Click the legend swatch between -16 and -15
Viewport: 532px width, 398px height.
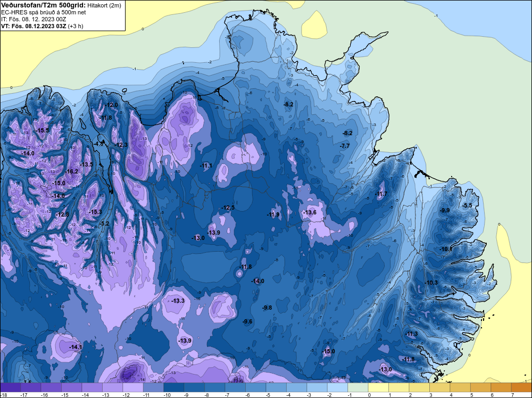click(51, 387)
